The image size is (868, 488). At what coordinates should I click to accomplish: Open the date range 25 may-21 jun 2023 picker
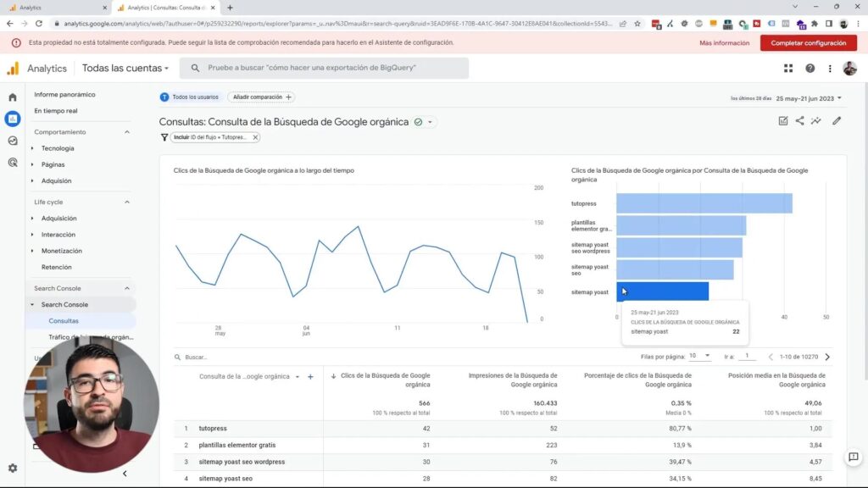coord(808,98)
